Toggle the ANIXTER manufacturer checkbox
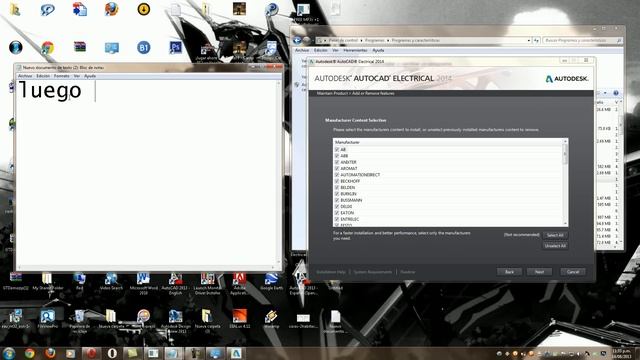The height and width of the screenshot is (360, 640). tap(337, 162)
